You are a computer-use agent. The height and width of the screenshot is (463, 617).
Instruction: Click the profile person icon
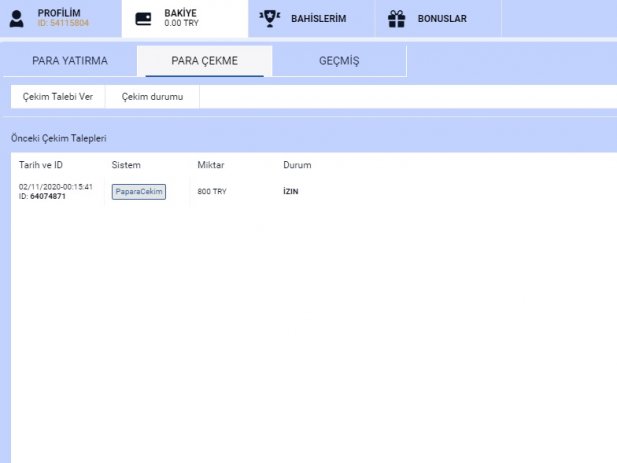[17, 18]
